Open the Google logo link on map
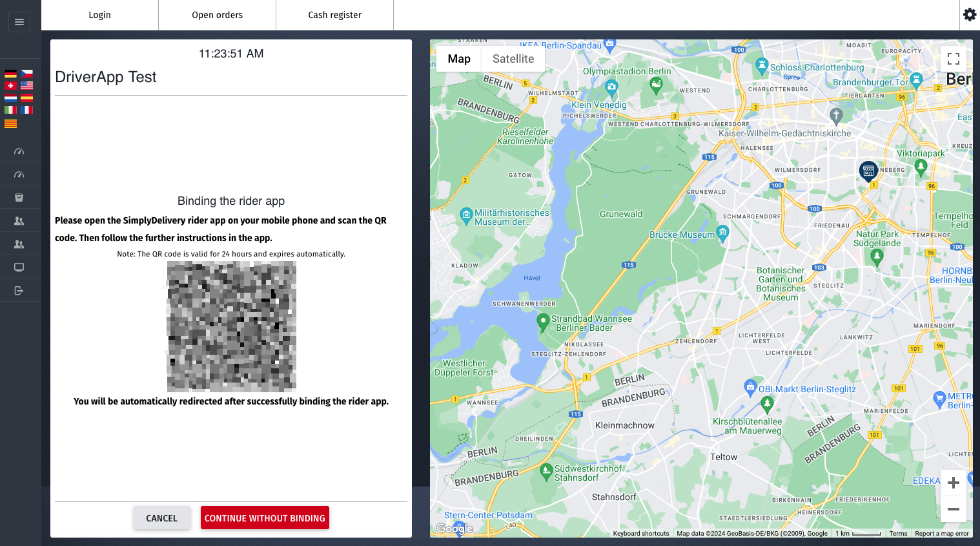 [454, 529]
